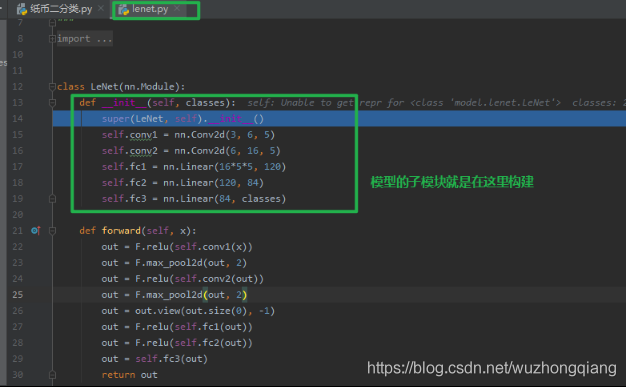The width and height of the screenshot is (626, 387).
Task: Select the lenet.py editor tab
Action: (150, 9)
